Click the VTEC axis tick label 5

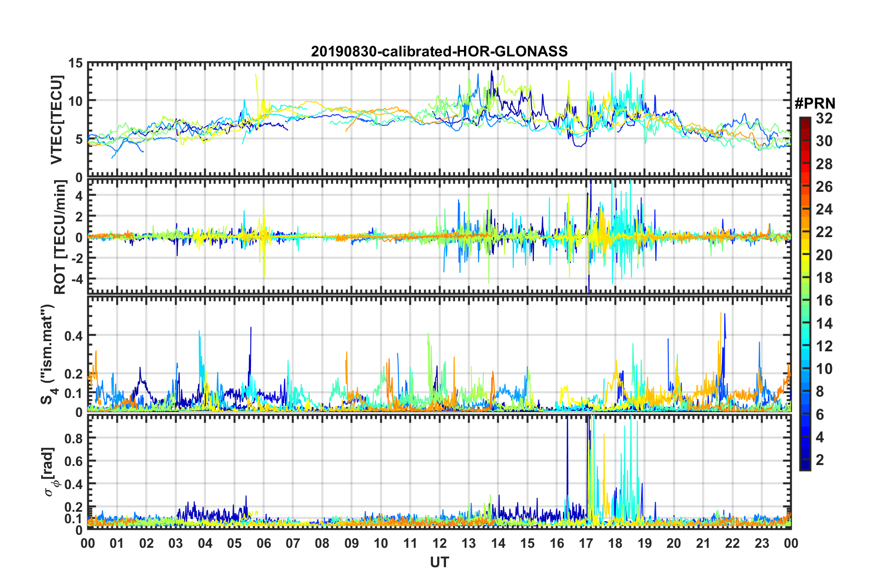[79, 139]
